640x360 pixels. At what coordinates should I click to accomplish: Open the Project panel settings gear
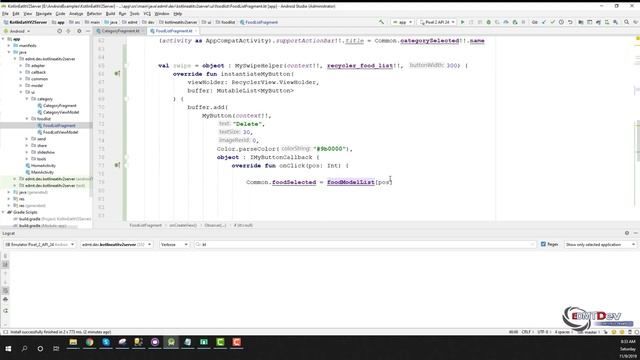pos(79,31)
